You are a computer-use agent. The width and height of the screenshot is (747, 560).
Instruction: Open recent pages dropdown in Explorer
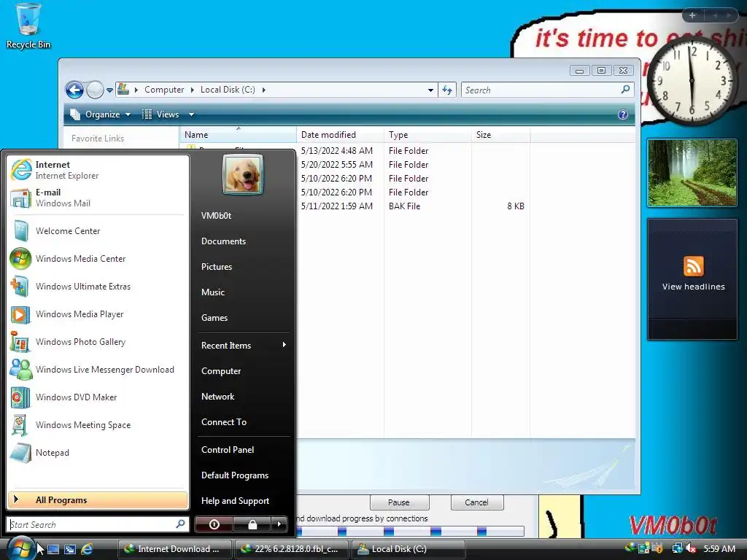pyautogui.click(x=109, y=90)
